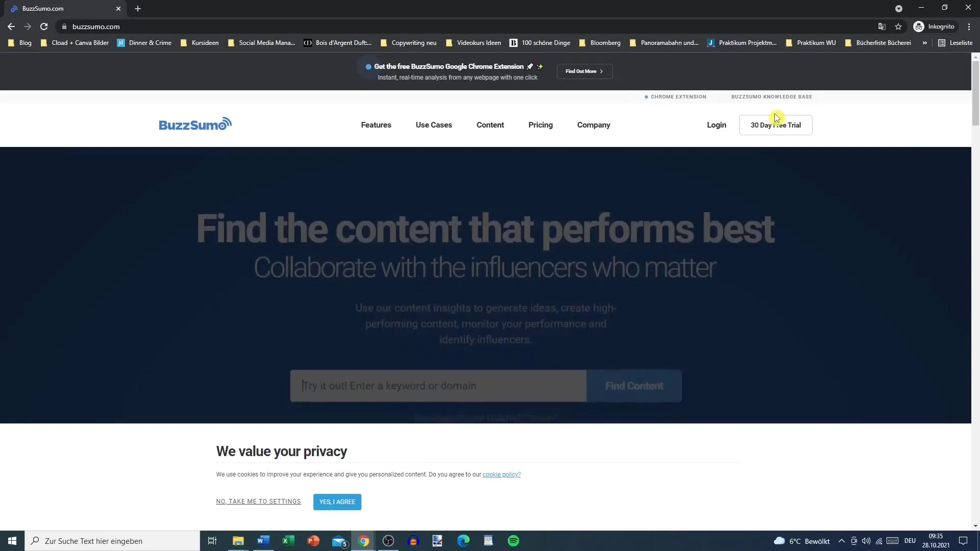Expand more bookmarks chevron
Viewport: 980px width, 551px height.
(924, 43)
